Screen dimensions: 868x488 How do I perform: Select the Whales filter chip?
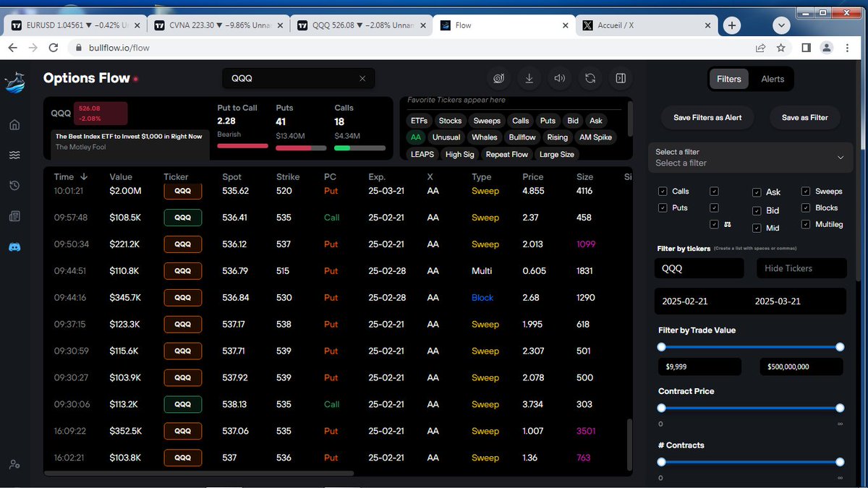click(x=484, y=137)
